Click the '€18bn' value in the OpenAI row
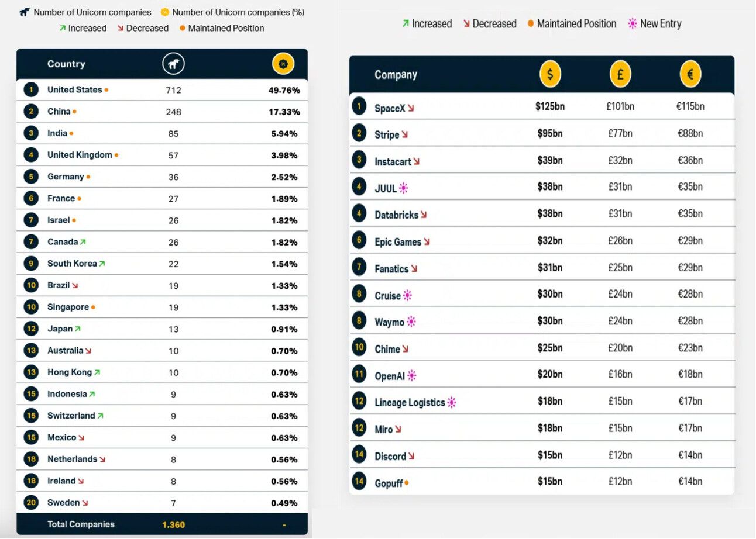 coord(690,374)
